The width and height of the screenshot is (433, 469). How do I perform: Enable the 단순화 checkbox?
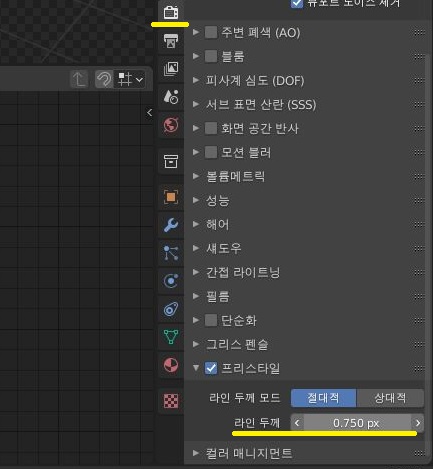point(211,320)
